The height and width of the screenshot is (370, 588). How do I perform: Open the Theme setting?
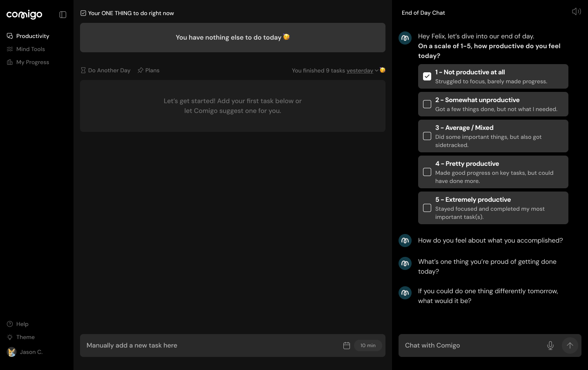pyautogui.click(x=21, y=337)
